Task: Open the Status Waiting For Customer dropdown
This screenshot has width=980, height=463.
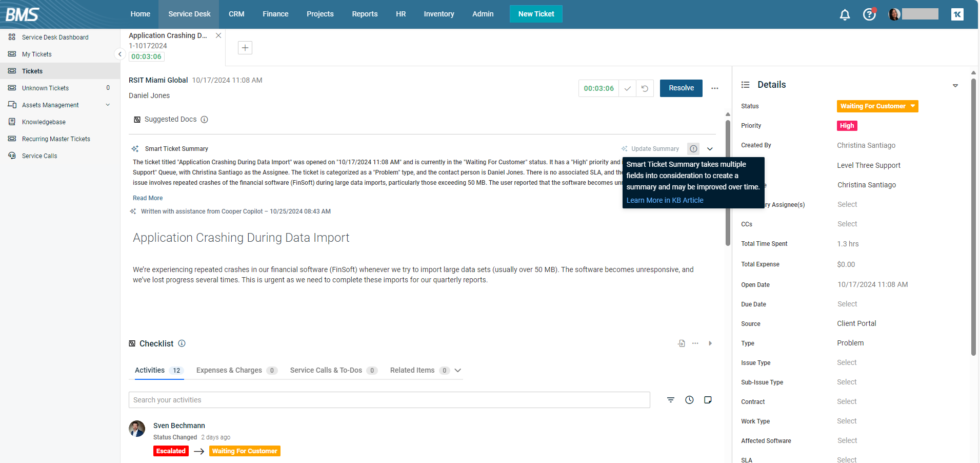Action: (x=877, y=106)
